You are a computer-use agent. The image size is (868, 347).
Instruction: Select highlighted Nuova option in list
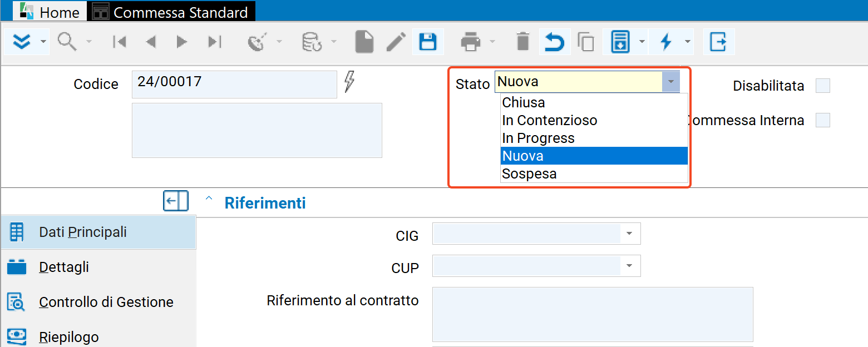tap(594, 156)
